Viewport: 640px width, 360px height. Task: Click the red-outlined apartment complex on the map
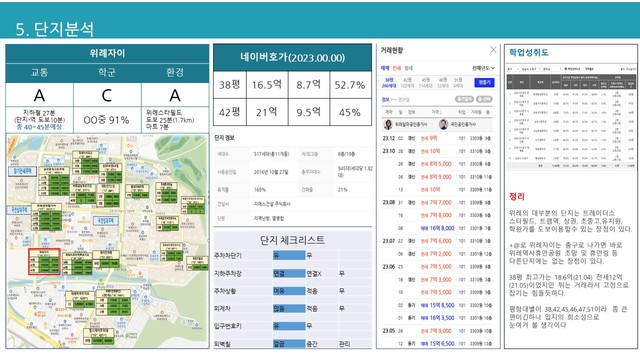[x=44, y=262]
